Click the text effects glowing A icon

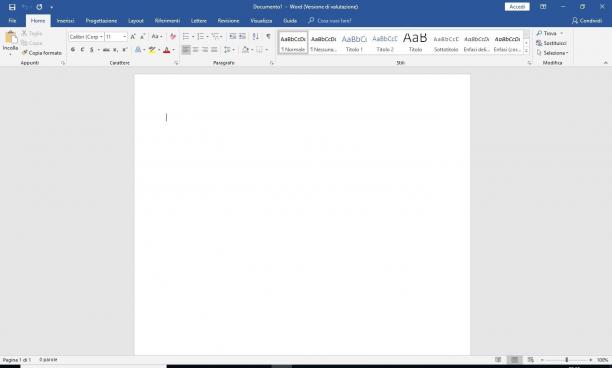click(x=138, y=50)
